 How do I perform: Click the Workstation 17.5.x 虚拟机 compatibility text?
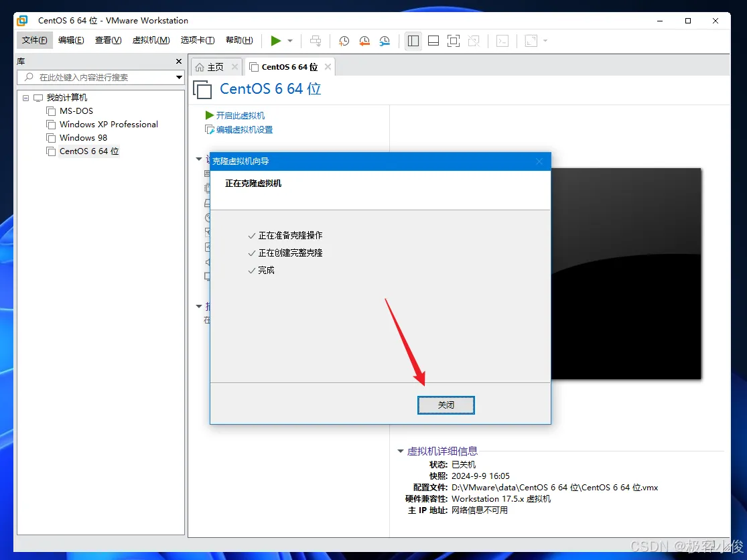(x=500, y=499)
